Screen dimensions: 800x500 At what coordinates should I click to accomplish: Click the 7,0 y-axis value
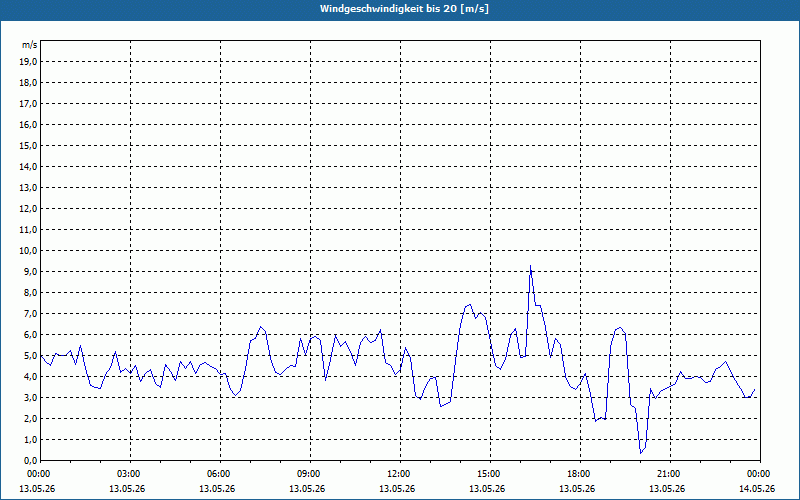30,313
